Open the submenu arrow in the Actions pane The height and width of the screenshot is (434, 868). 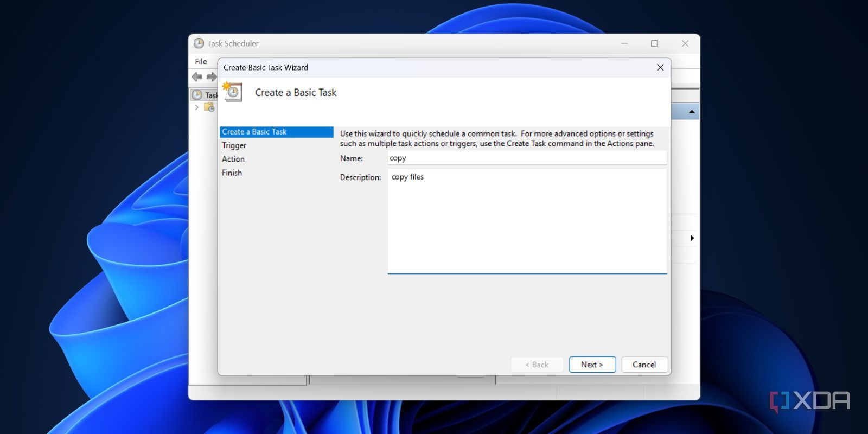coord(692,238)
